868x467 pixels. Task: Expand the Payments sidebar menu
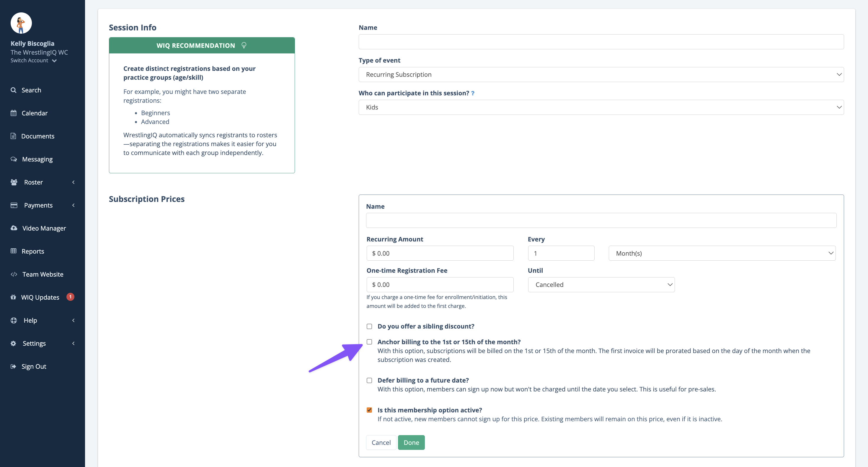pos(38,205)
